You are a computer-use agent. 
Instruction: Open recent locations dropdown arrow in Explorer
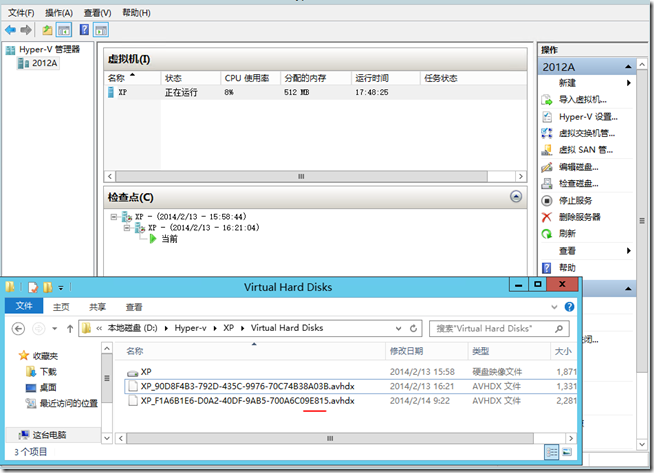point(55,329)
